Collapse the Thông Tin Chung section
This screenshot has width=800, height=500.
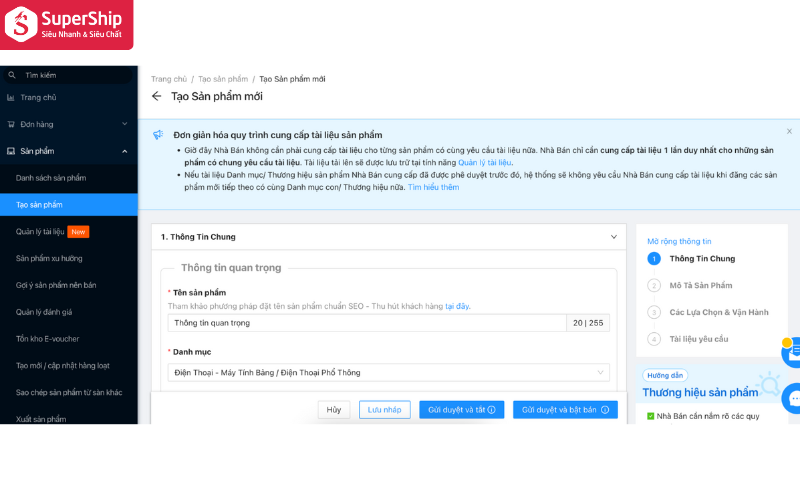[614, 237]
